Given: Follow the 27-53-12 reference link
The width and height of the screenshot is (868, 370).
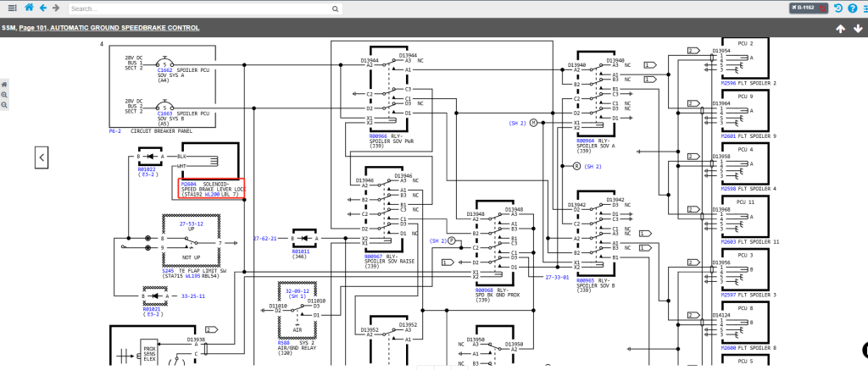Looking at the screenshot, I should [x=191, y=224].
